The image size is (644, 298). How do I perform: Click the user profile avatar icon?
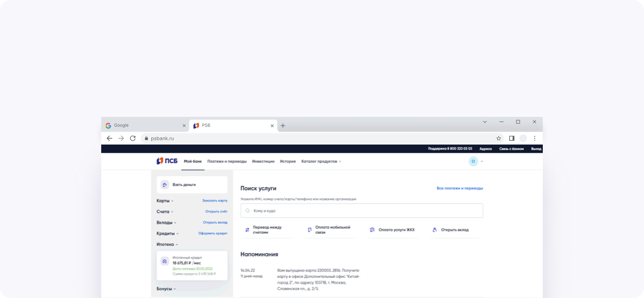point(473,161)
